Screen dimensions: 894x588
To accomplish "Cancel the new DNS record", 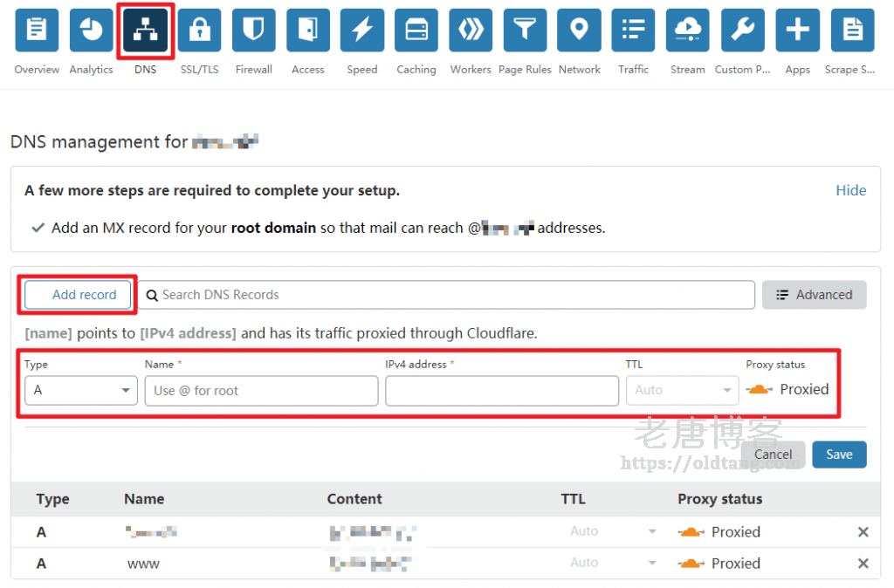I will point(774,455).
